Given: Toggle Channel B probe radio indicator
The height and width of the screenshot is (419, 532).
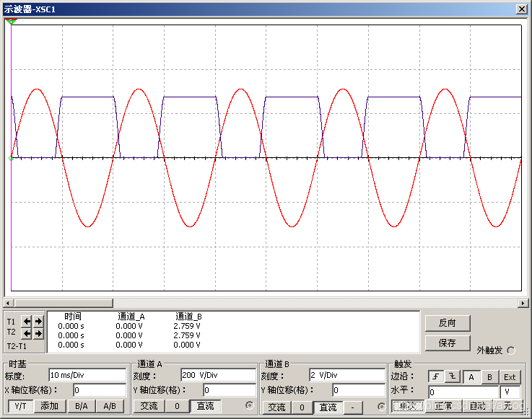Looking at the screenshot, I should coord(382,407).
